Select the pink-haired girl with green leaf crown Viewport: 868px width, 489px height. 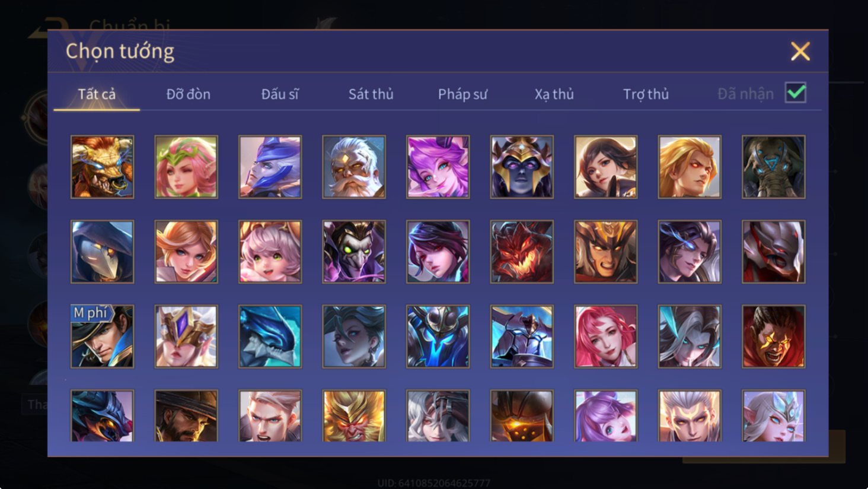pos(186,167)
